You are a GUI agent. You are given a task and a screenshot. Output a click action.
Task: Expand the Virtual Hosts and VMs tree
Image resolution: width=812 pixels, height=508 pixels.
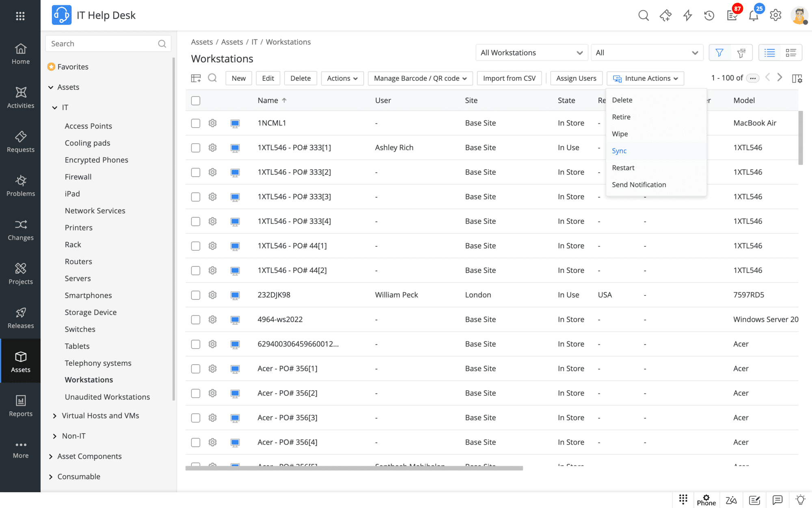[x=55, y=416]
